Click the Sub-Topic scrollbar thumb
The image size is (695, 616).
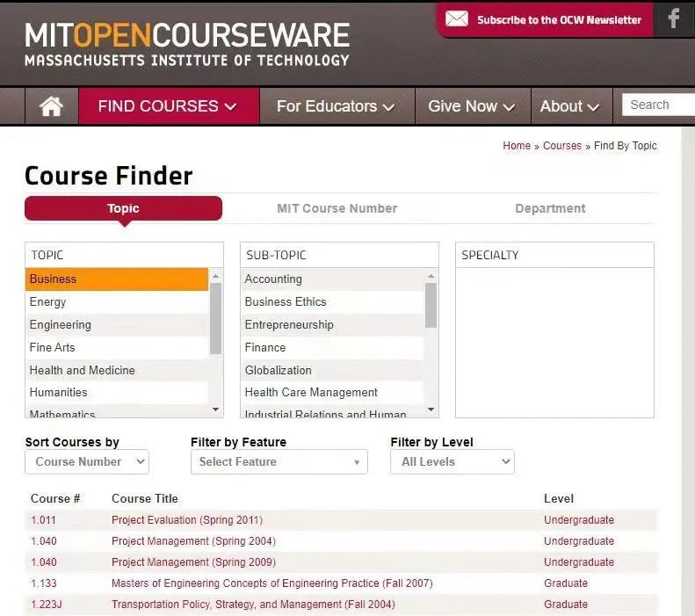tap(431, 305)
